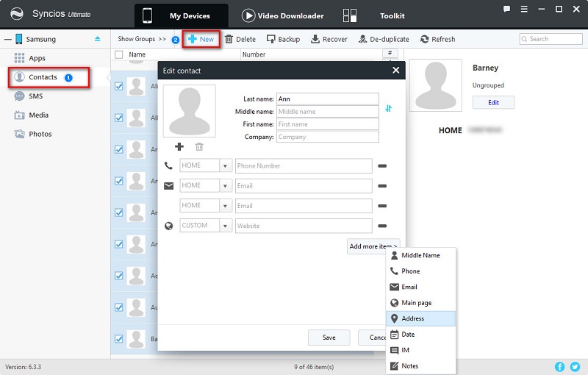Choose Phone from add menu
This screenshot has width=588, height=375.
[x=420, y=271]
